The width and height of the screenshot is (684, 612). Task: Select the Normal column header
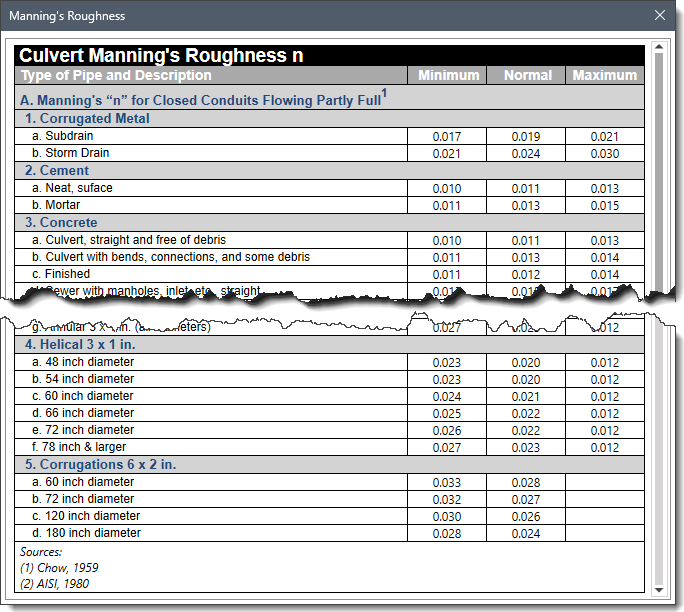[x=526, y=75]
